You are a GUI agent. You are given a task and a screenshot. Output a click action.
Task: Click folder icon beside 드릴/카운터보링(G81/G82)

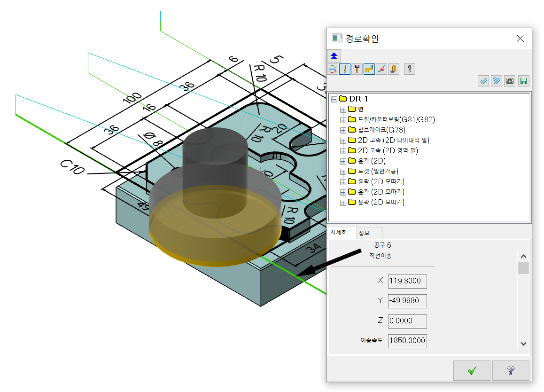(352, 119)
